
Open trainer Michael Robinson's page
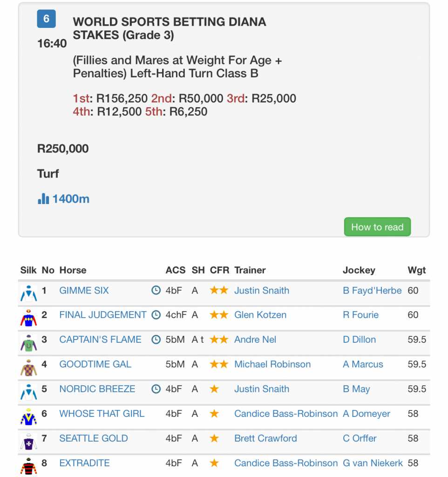[x=272, y=364]
